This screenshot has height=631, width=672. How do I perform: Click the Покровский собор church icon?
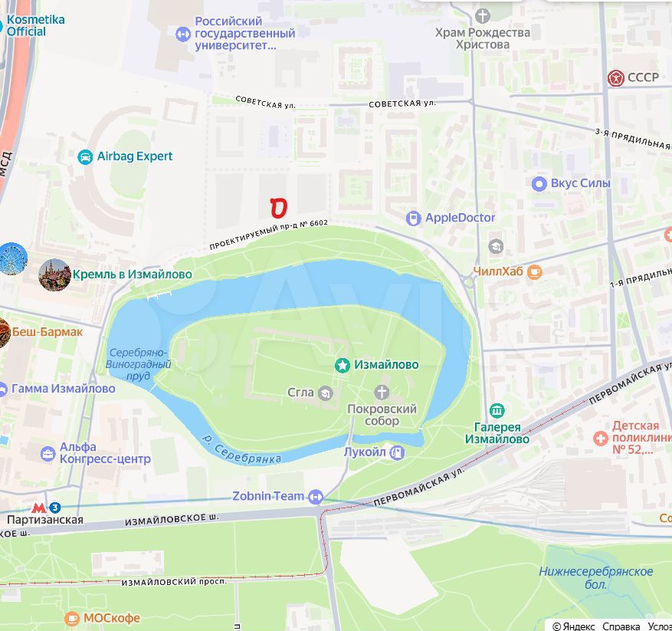(x=382, y=392)
